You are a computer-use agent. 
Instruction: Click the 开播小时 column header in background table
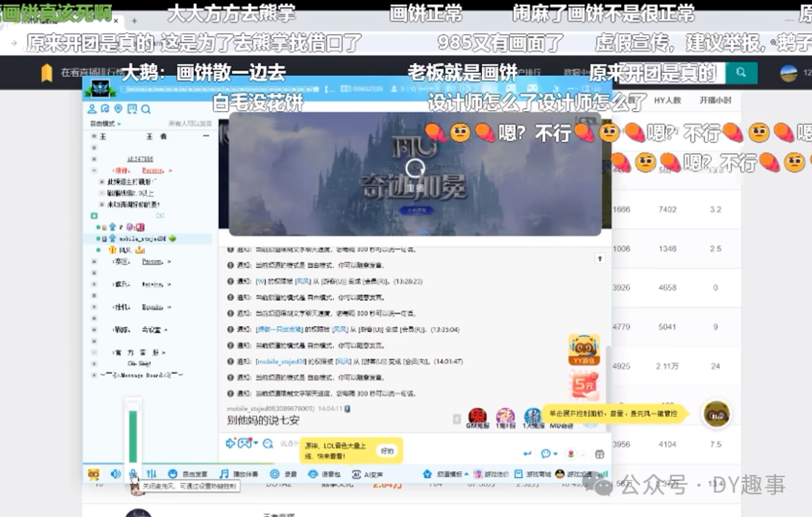point(715,100)
